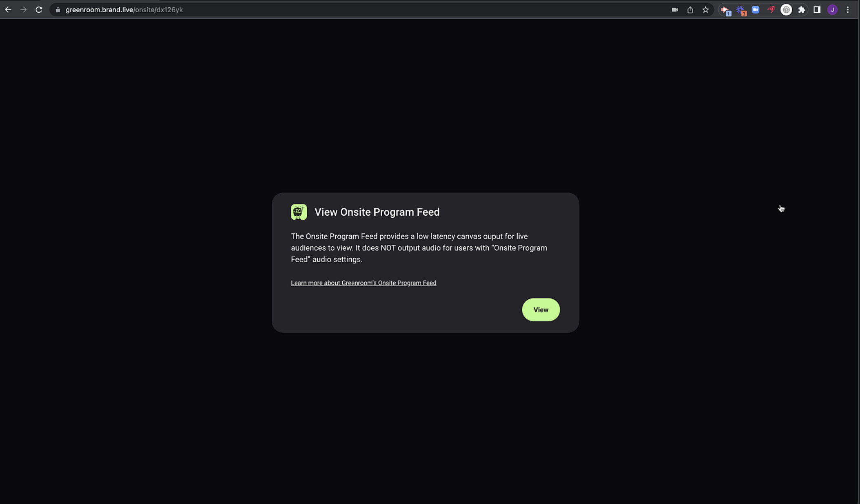860x504 pixels.
Task: Open the red target extension icon
Action: coord(771,10)
